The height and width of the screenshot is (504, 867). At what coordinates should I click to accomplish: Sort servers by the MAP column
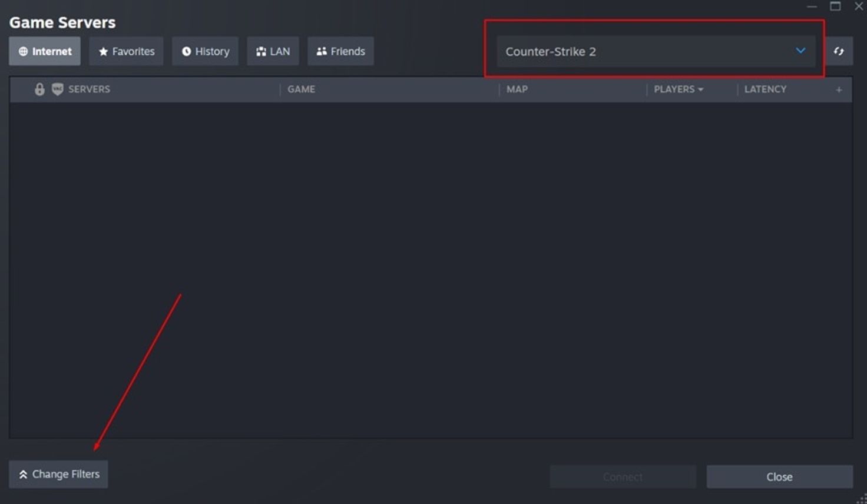pos(517,89)
